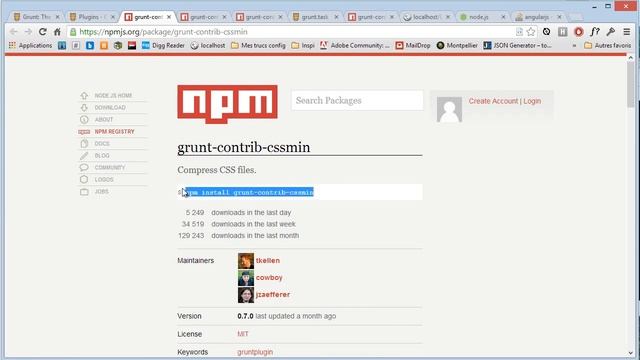This screenshot has height=360, width=640.
Task: Reload the page with the refresh icon
Action: [x=42, y=32]
